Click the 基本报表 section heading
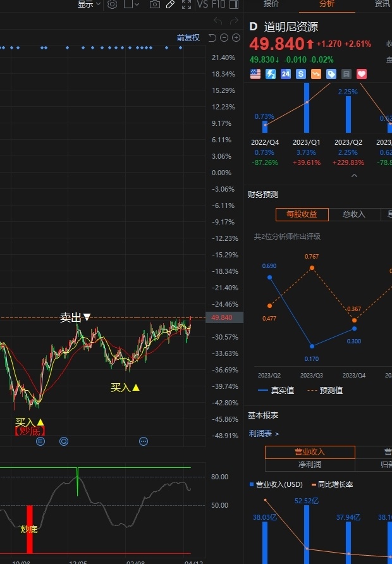Screen dimensions: 392x564 263,415
